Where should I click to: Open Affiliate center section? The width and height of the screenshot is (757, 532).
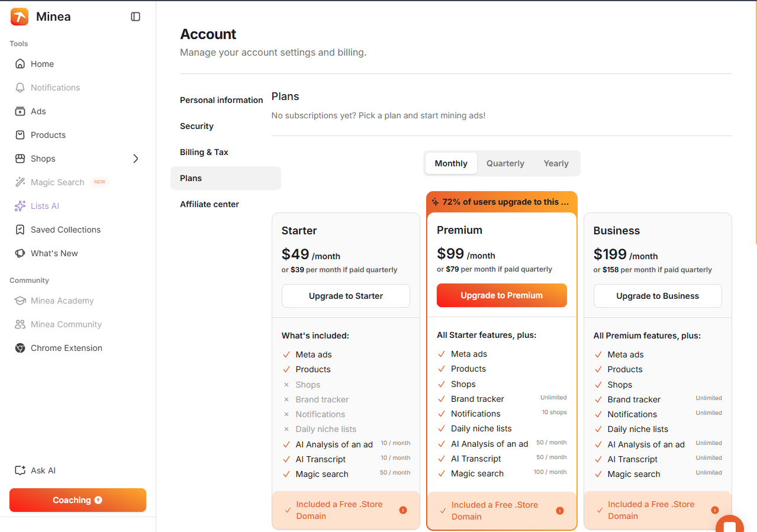(210, 204)
